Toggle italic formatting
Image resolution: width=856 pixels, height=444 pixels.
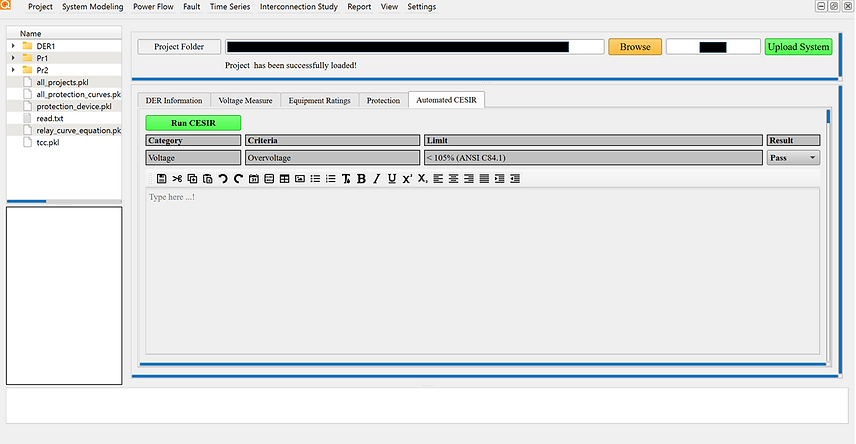pyautogui.click(x=377, y=179)
